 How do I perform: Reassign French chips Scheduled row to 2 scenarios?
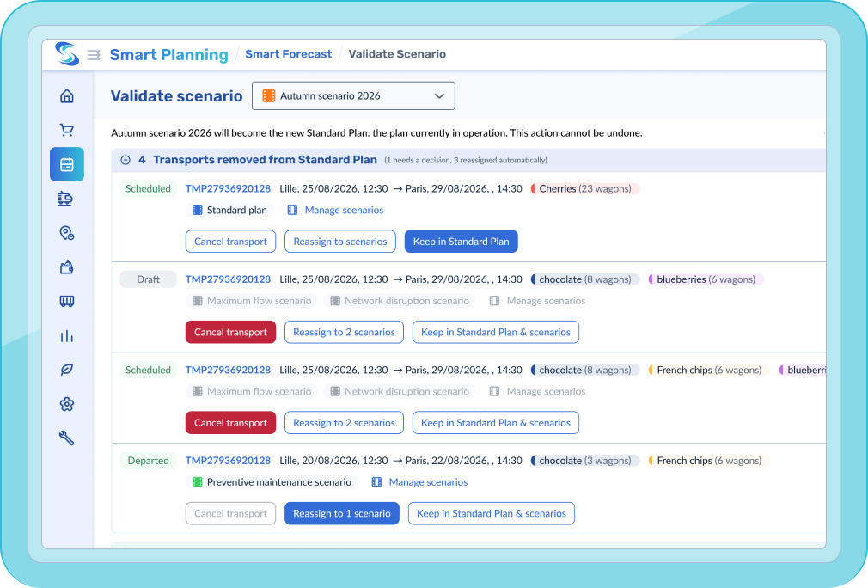pos(345,423)
